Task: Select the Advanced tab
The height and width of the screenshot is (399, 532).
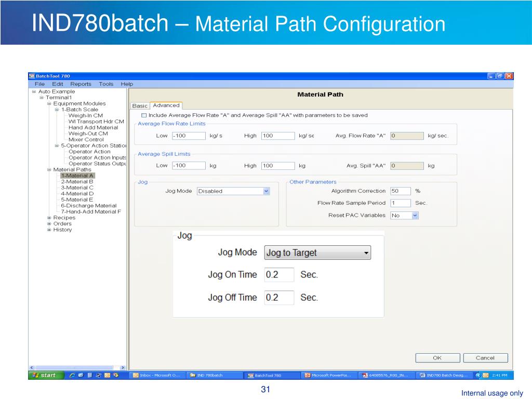Action: (166, 105)
